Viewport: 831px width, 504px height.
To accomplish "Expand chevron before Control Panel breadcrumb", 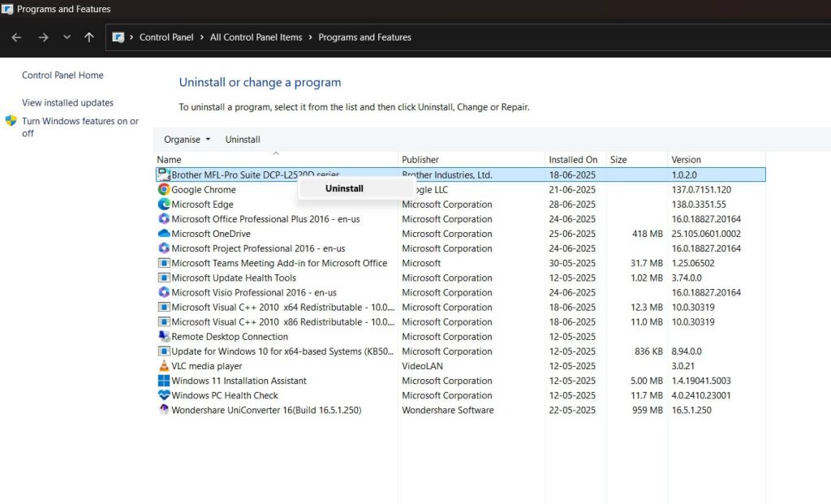I will point(131,37).
